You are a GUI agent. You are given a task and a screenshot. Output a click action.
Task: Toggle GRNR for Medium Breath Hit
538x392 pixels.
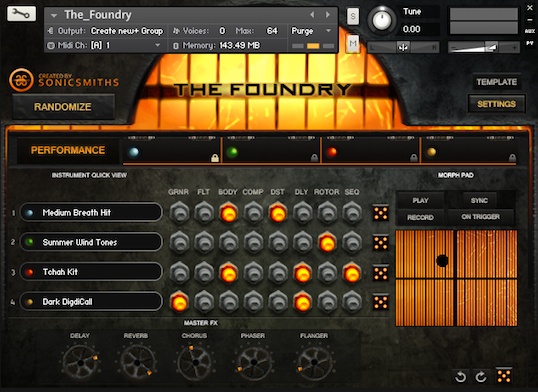tap(179, 213)
